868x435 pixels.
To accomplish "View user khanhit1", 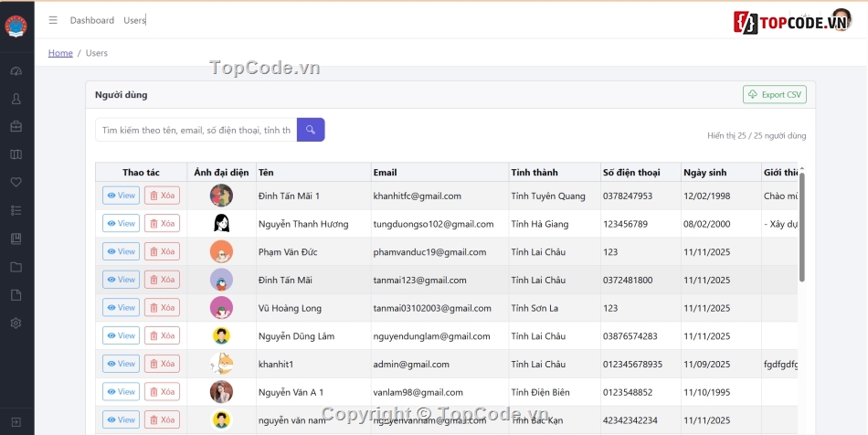I will tap(121, 364).
